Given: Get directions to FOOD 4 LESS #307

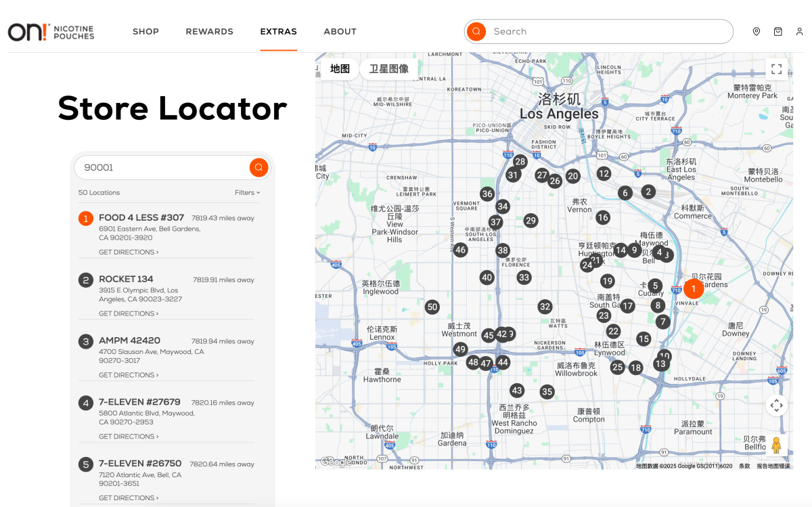Looking at the screenshot, I should tap(129, 252).
